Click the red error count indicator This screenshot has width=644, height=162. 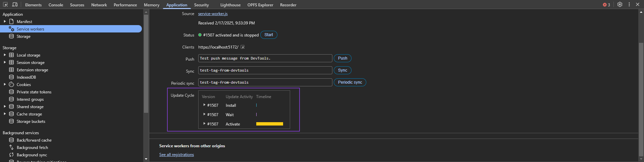pos(606,5)
